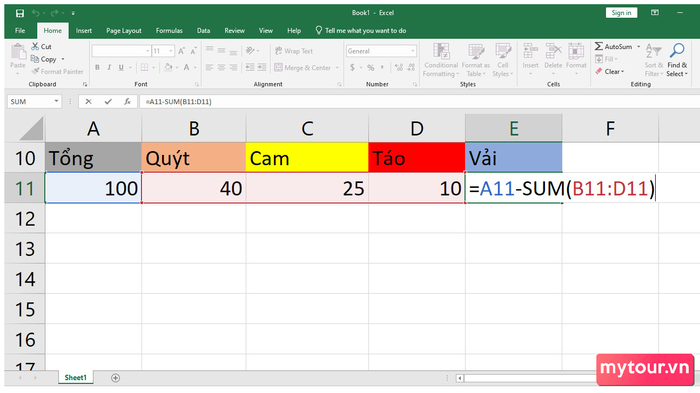Apply Percent Style format

click(371, 68)
